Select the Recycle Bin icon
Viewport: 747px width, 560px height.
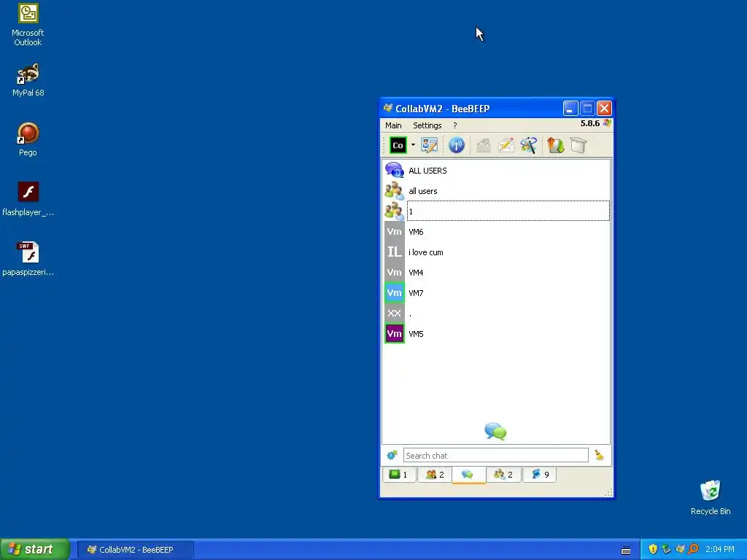[711, 497]
